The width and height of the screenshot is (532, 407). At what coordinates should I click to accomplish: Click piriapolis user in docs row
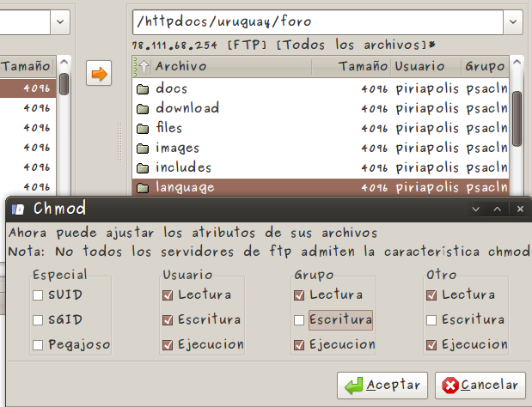click(427, 89)
